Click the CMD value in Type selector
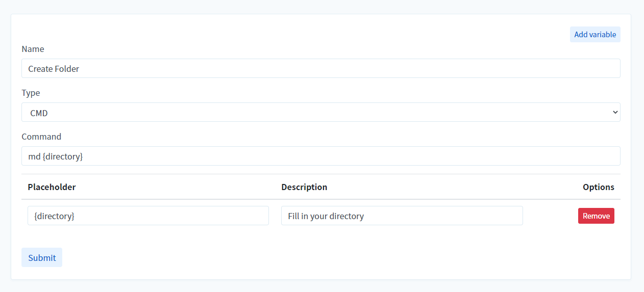Viewport: 644px width, 292px height. click(x=39, y=113)
